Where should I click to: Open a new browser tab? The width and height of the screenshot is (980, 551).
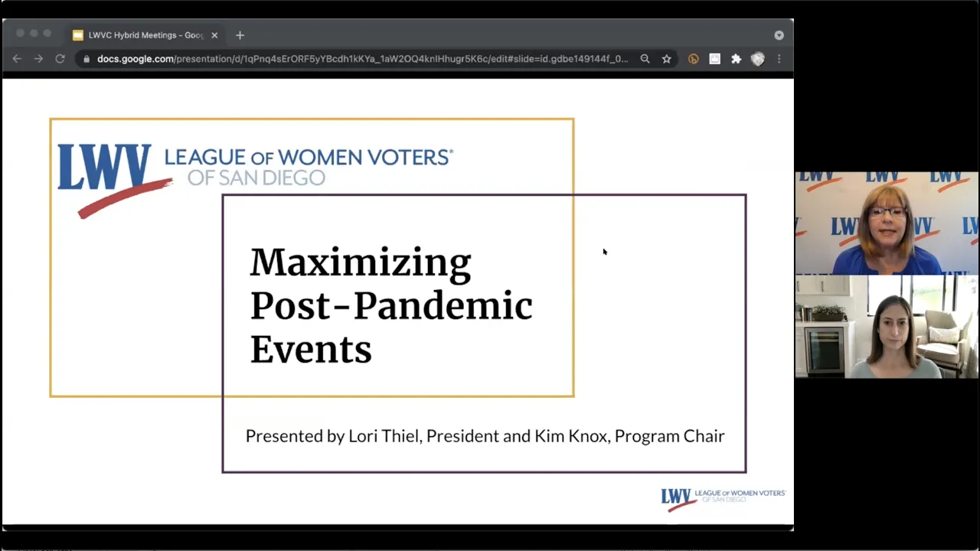(x=240, y=35)
